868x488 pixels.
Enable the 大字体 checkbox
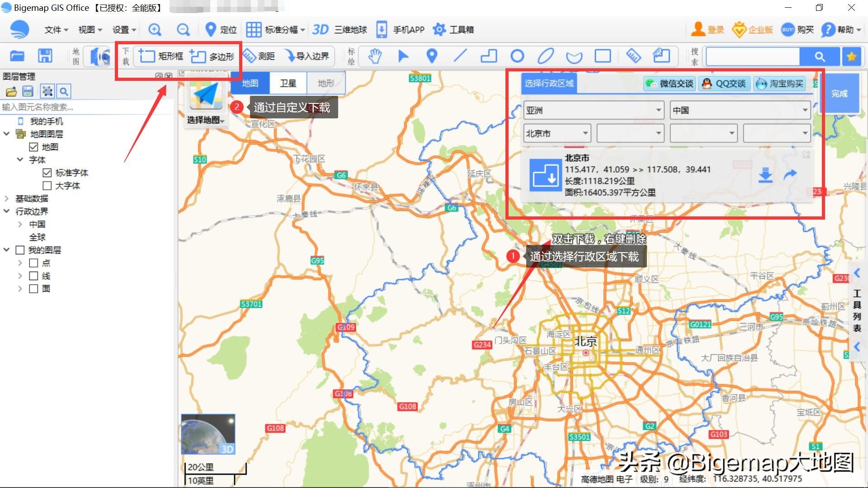pyautogui.click(x=47, y=186)
